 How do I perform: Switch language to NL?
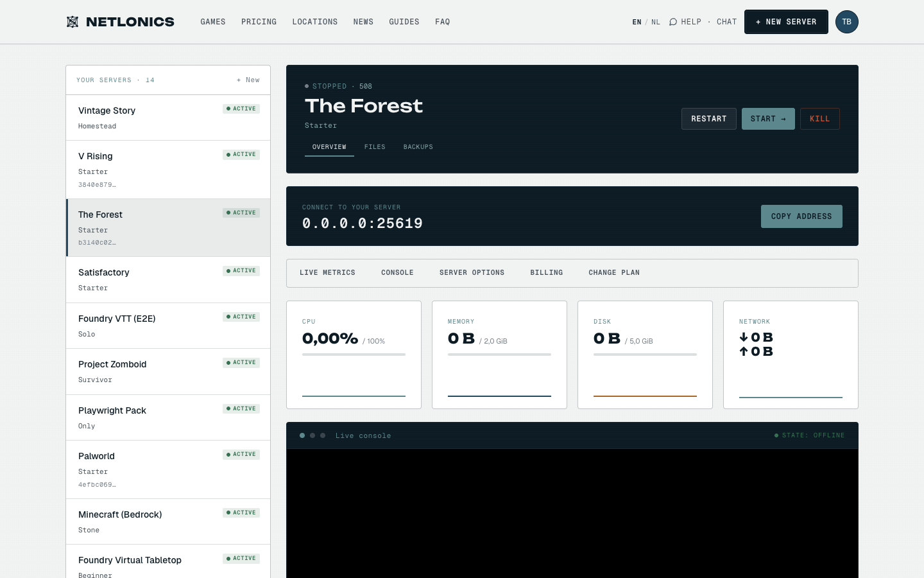click(656, 22)
